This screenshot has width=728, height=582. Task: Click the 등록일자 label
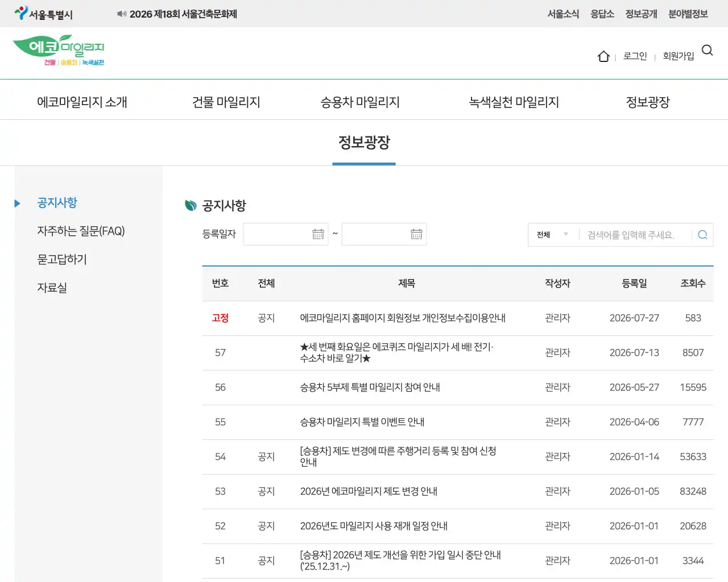click(219, 234)
